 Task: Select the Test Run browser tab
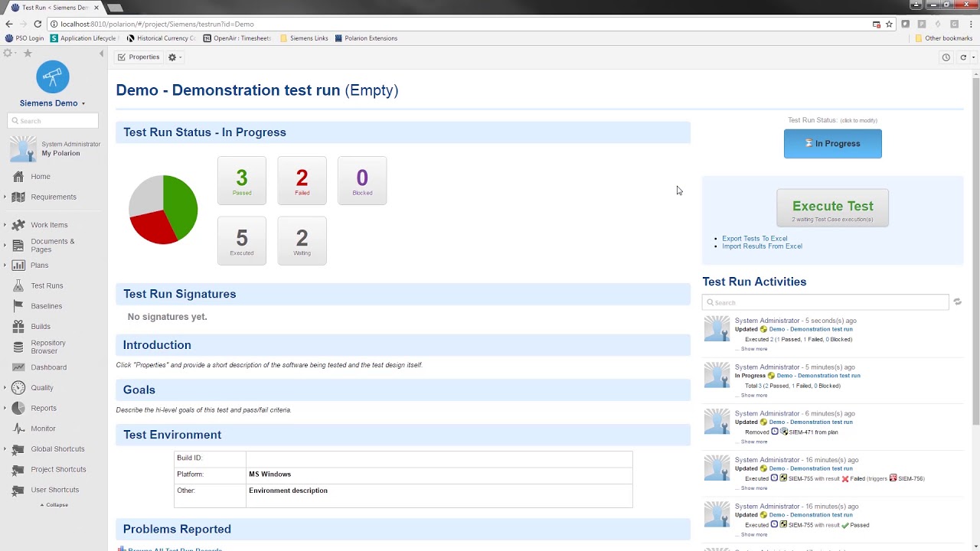(54, 8)
